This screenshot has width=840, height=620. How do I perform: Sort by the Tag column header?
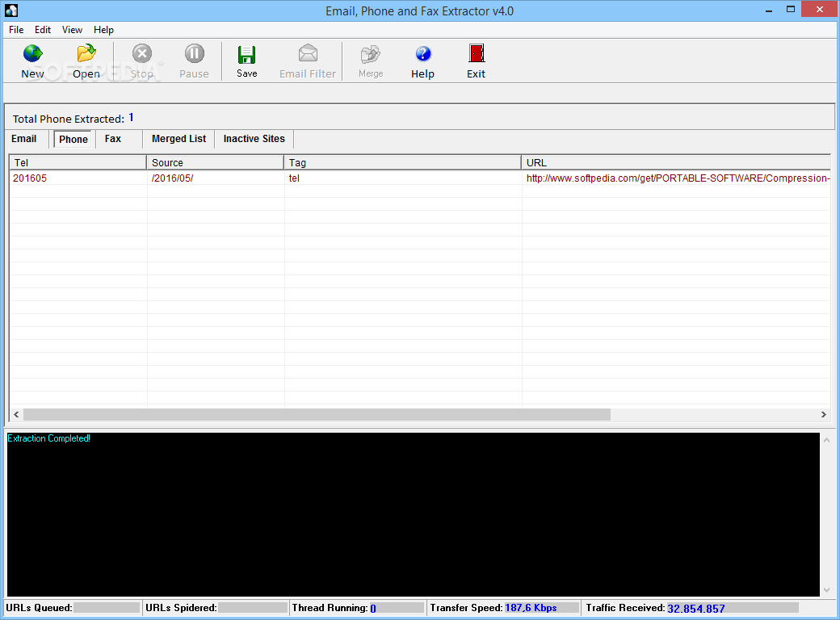(x=402, y=163)
